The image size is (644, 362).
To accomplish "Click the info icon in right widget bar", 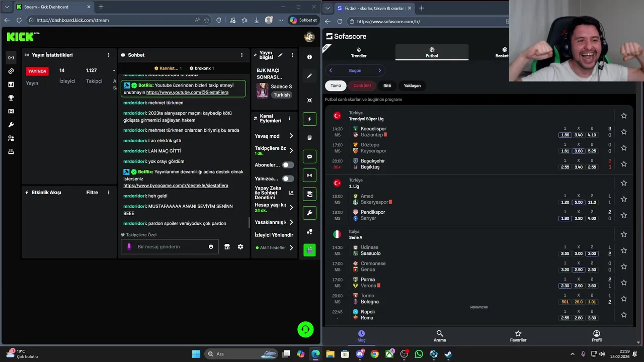I will tap(309, 57).
